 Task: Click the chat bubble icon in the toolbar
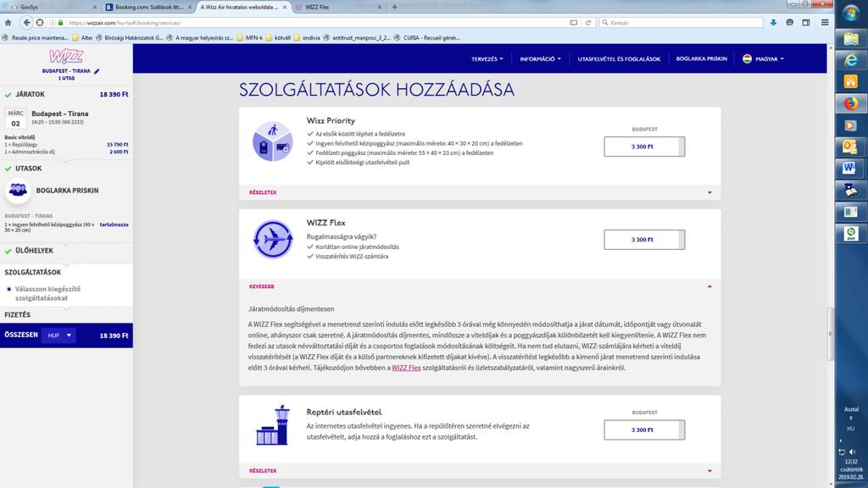(789, 23)
